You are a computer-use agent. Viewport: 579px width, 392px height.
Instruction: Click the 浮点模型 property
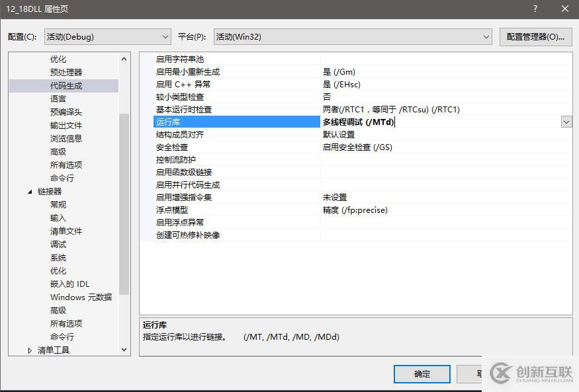click(172, 210)
